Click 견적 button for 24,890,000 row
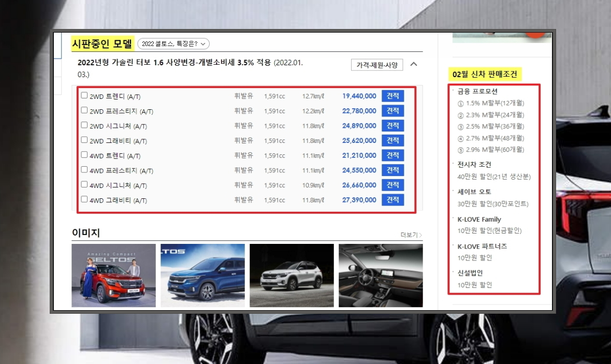 [393, 125]
